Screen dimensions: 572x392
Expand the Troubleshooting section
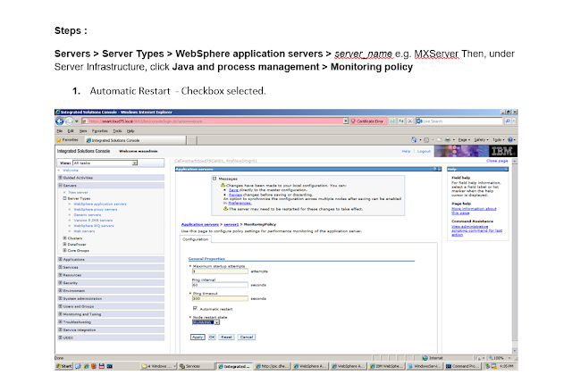pyautogui.click(x=61, y=322)
